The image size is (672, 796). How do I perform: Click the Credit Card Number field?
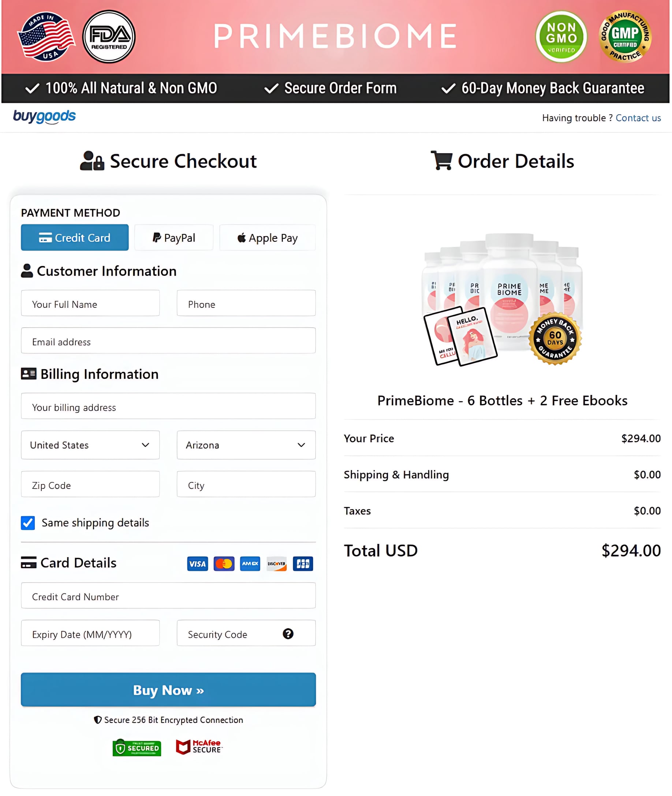point(168,596)
